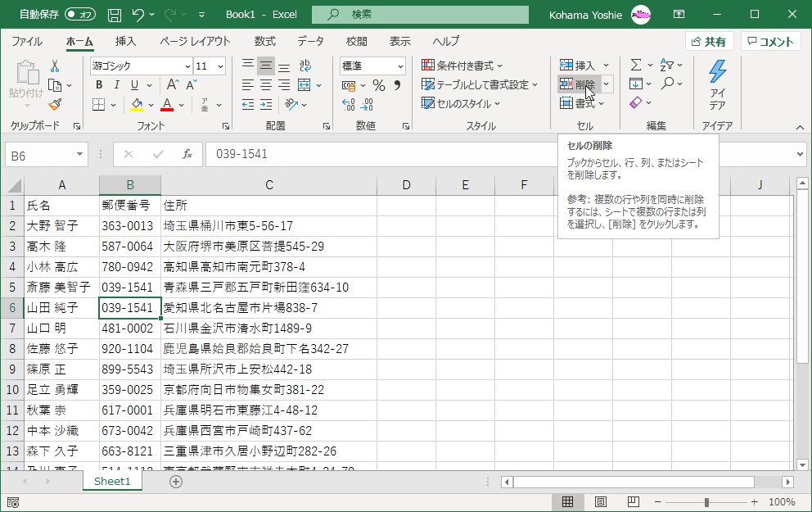Click the increase indent icon
The height and width of the screenshot is (512, 812).
click(x=266, y=105)
